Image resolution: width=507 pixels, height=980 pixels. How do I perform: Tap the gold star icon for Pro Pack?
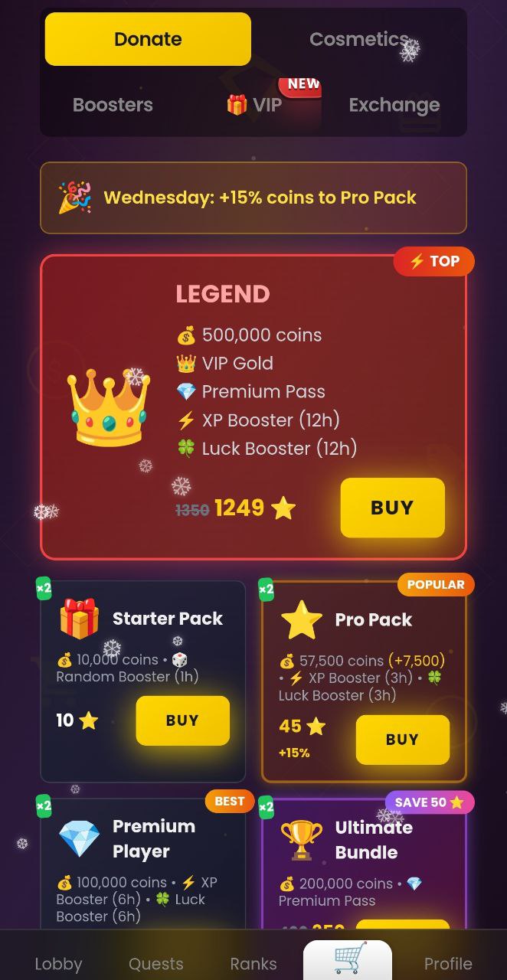[x=302, y=619]
